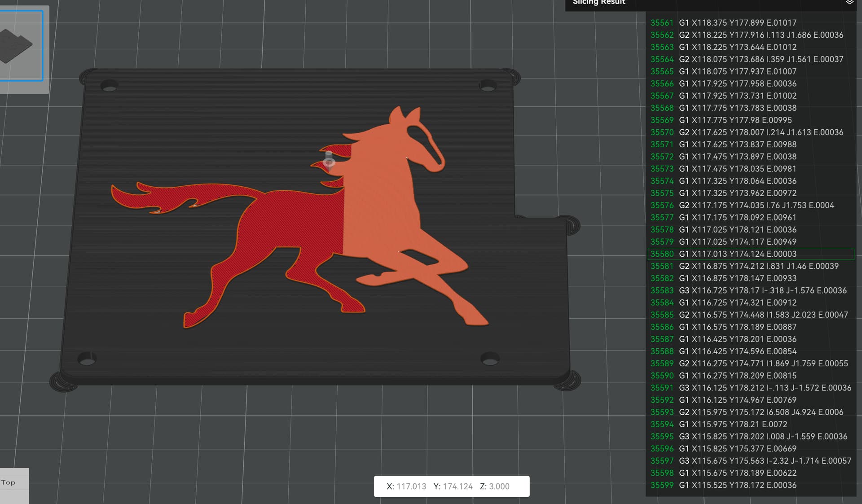
Task: Select G-code line 35561
Action: [751, 23]
